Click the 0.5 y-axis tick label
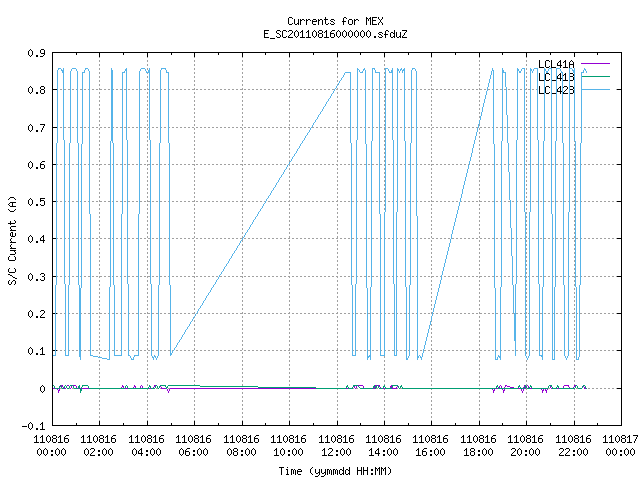The image size is (640, 480). pos(36,202)
